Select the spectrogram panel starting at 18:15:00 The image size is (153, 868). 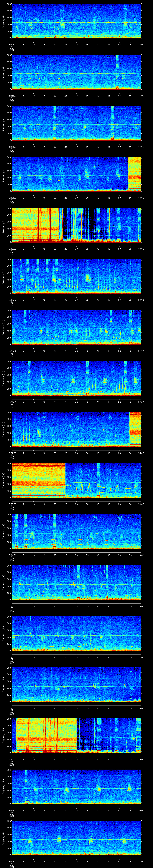pos(76,72)
